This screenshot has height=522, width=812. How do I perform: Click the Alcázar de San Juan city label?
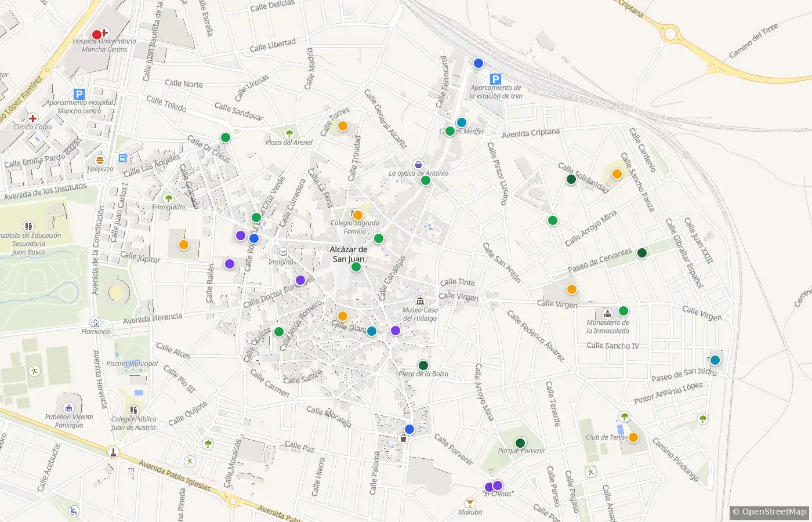349,254
